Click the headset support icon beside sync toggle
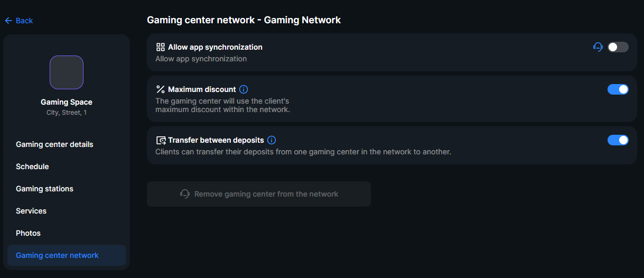The image size is (644, 278). pyautogui.click(x=598, y=47)
